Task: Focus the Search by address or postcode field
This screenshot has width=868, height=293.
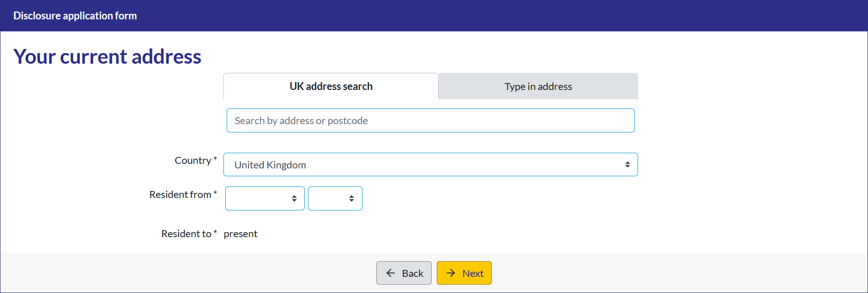Action: pyautogui.click(x=431, y=120)
